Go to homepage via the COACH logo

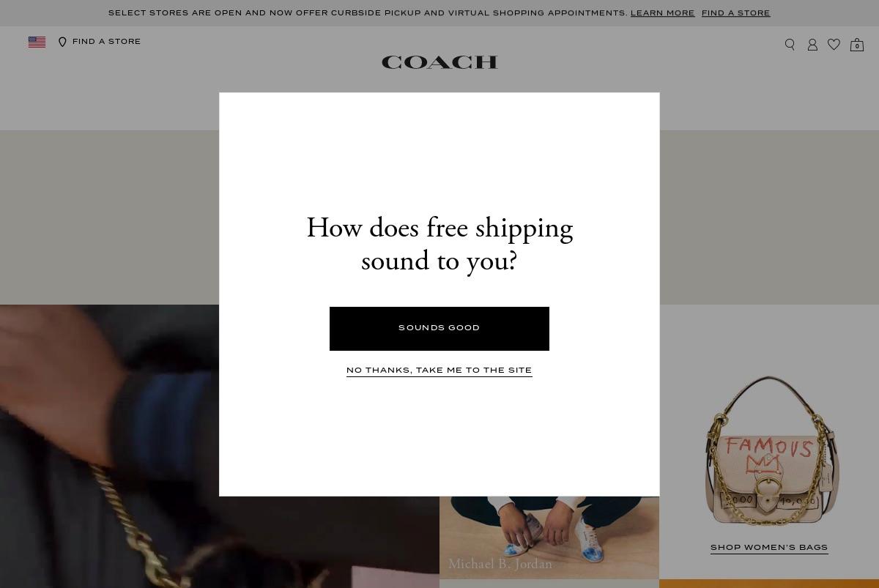(x=439, y=62)
